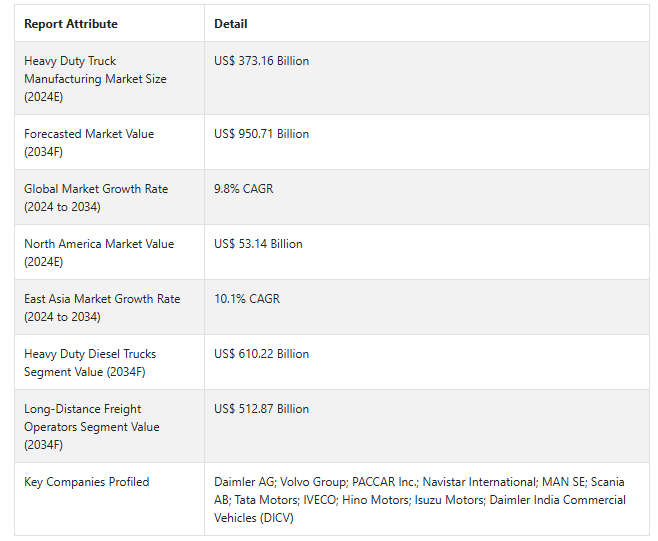This screenshot has width=658, height=541.
Task: Select the Forecasted Market Value label
Action: 89,142
